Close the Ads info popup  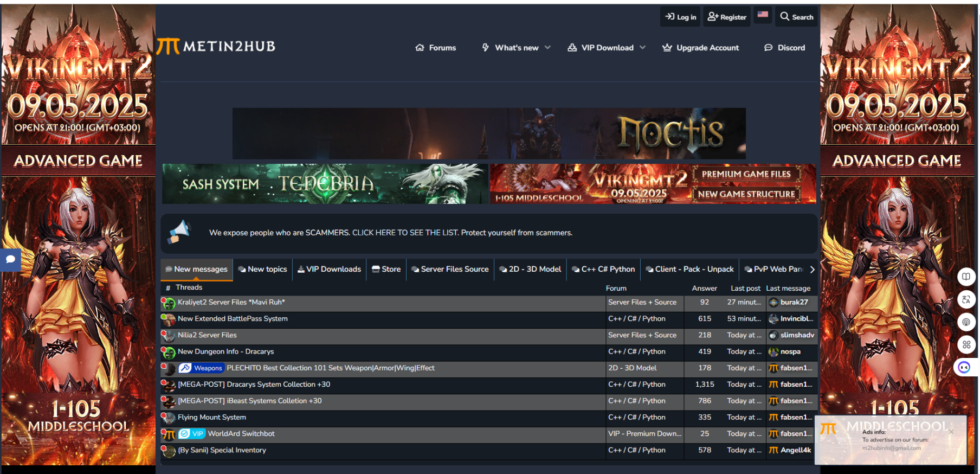coord(951,432)
